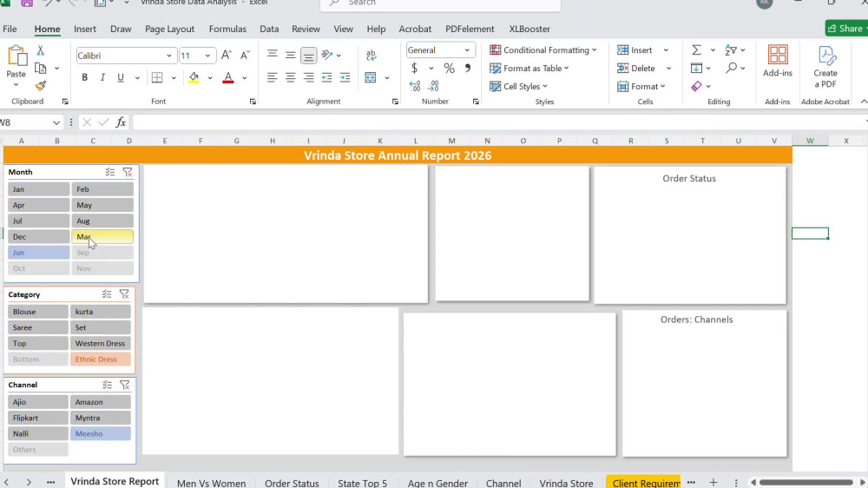Clear filter on Channel slicer

click(x=124, y=385)
